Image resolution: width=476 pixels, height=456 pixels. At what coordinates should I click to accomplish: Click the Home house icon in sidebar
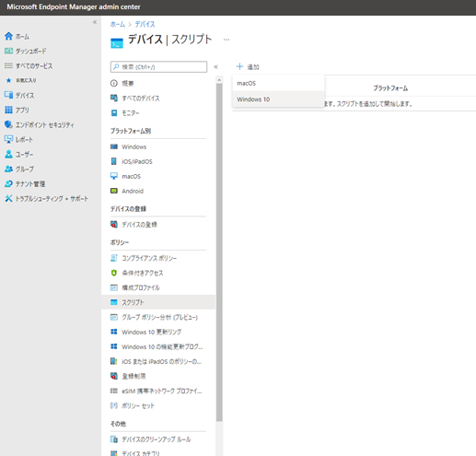[8, 36]
